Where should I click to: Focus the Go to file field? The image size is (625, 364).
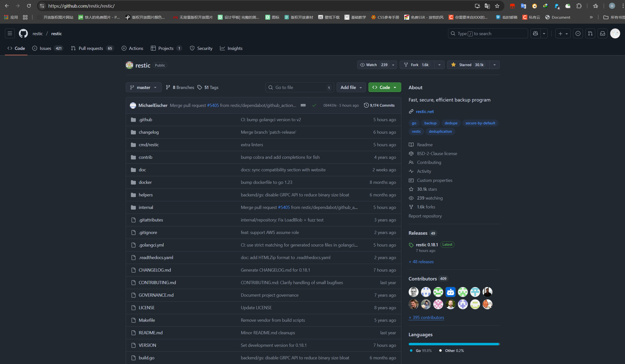300,87
